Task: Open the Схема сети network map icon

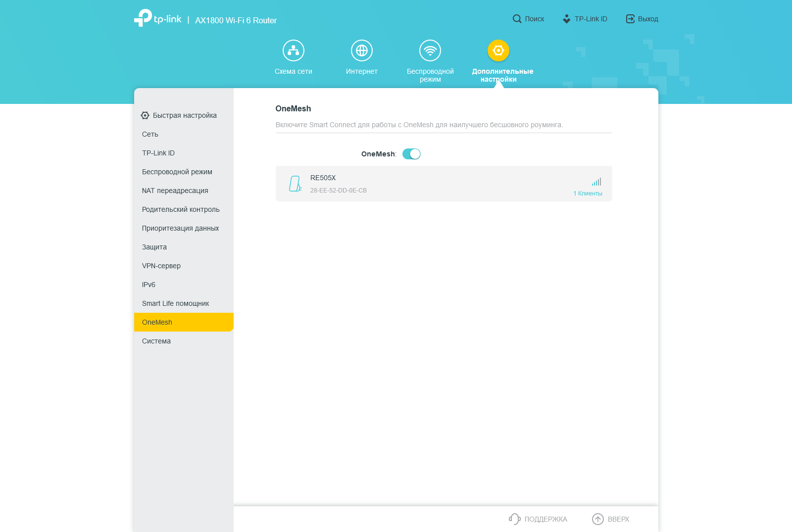Action: 294,50
